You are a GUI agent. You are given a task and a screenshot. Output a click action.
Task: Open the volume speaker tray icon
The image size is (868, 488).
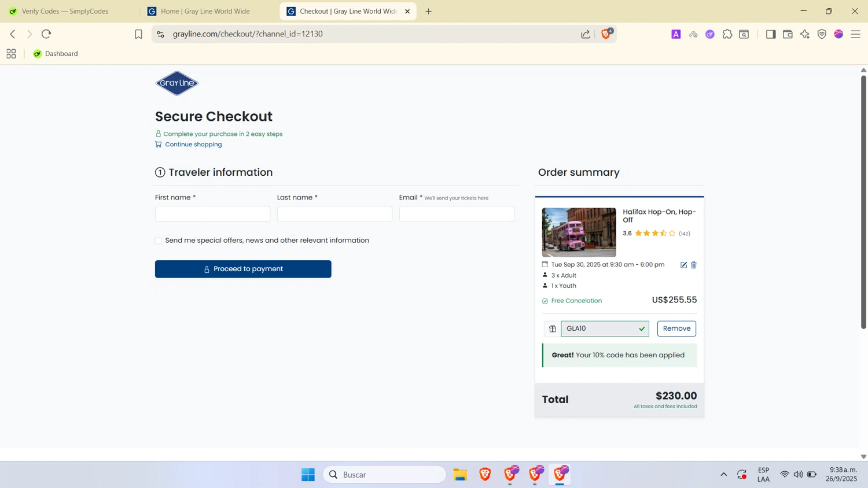click(799, 475)
